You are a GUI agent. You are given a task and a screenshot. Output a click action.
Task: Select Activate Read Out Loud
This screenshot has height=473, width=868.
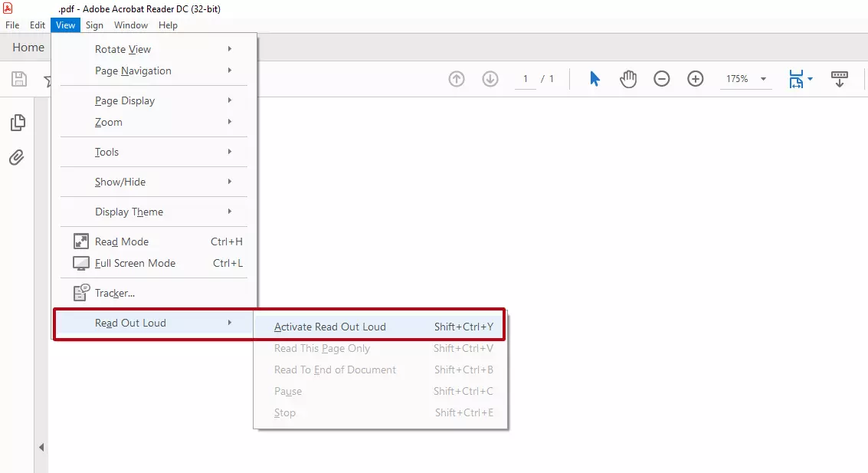(x=330, y=327)
